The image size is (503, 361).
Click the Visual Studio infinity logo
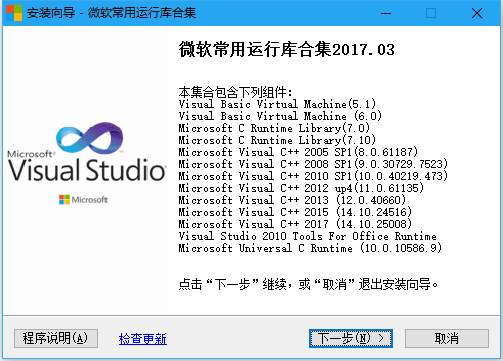89,138
